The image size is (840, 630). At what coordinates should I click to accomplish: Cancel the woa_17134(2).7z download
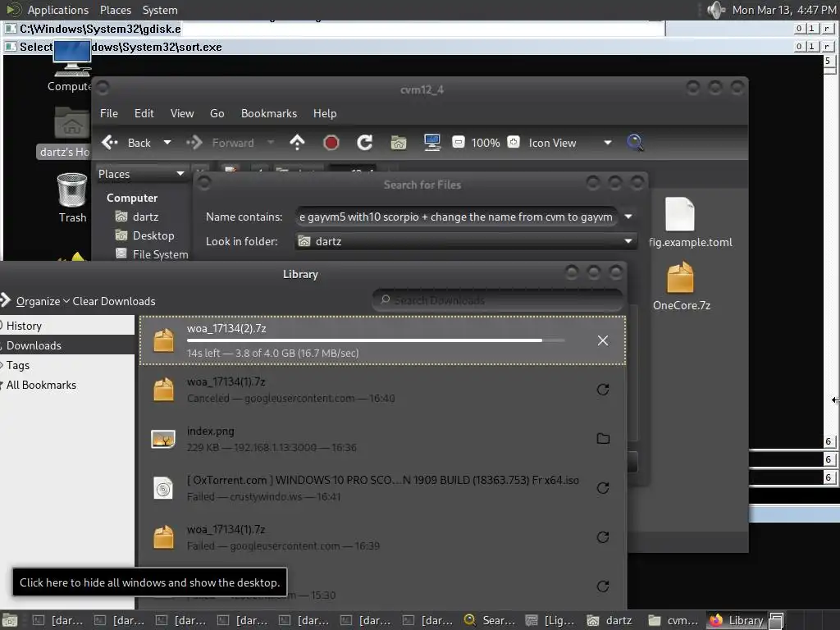point(603,340)
